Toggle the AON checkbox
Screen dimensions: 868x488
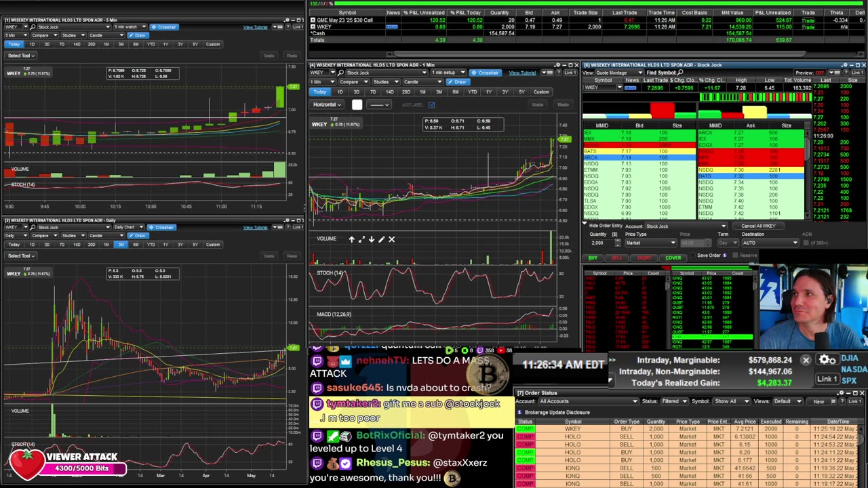coord(806,242)
